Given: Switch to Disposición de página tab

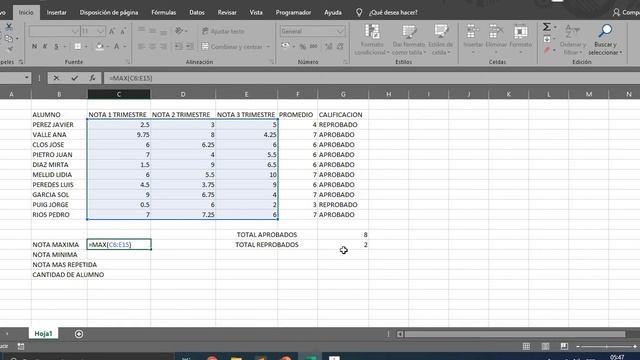Looking at the screenshot, I should tap(109, 13).
